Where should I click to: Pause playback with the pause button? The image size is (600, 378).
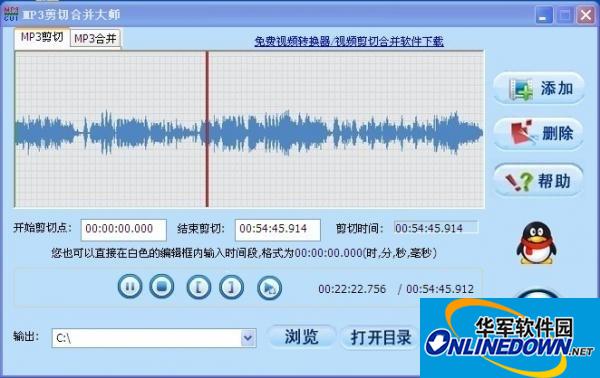[130, 287]
